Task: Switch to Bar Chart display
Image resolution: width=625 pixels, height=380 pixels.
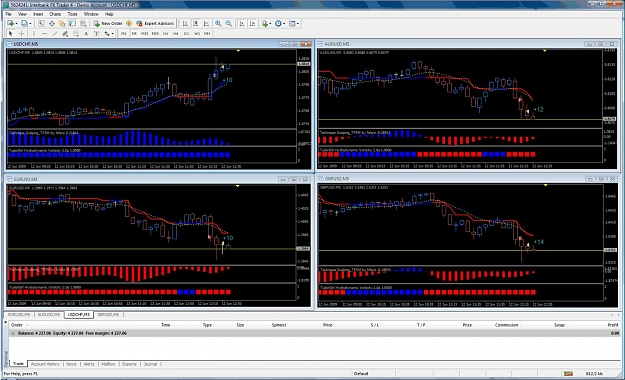Action: 185,24
